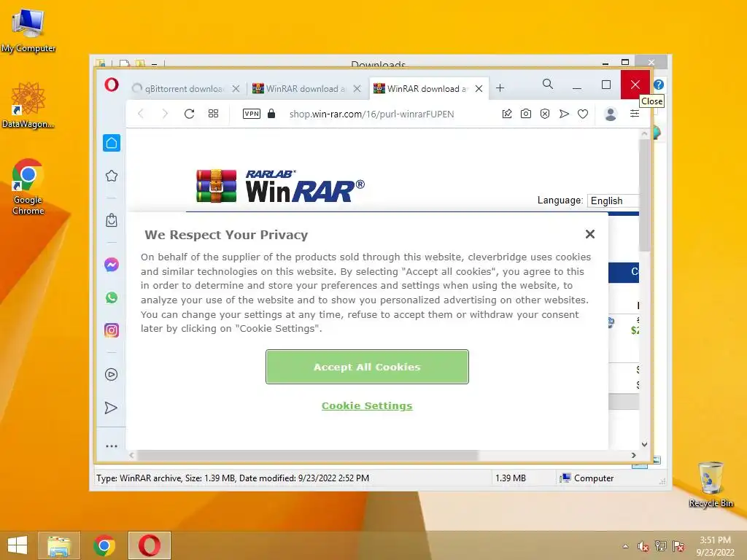
Task: Open Help icon in Downloads window
Action: click(659, 85)
